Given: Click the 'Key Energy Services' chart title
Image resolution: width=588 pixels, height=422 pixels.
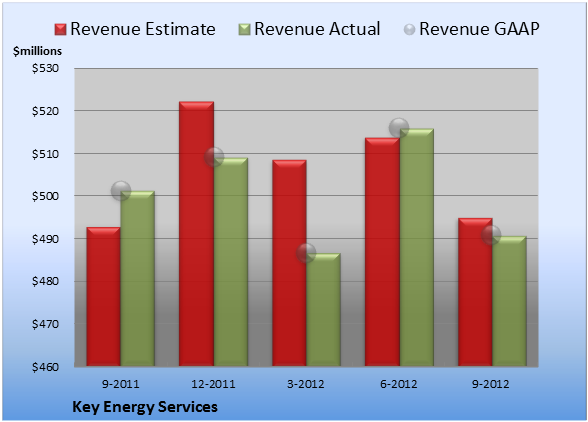Looking at the screenshot, I should click(145, 407).
